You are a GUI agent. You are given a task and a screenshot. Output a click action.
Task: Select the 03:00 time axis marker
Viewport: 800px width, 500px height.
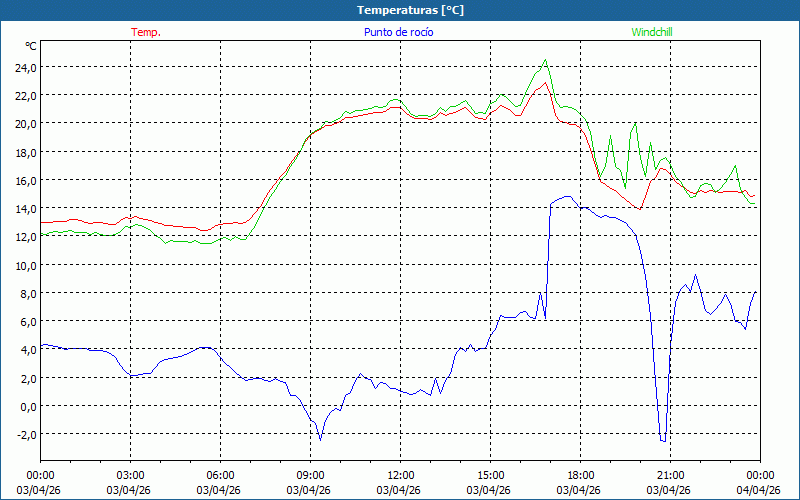[130, 475]
